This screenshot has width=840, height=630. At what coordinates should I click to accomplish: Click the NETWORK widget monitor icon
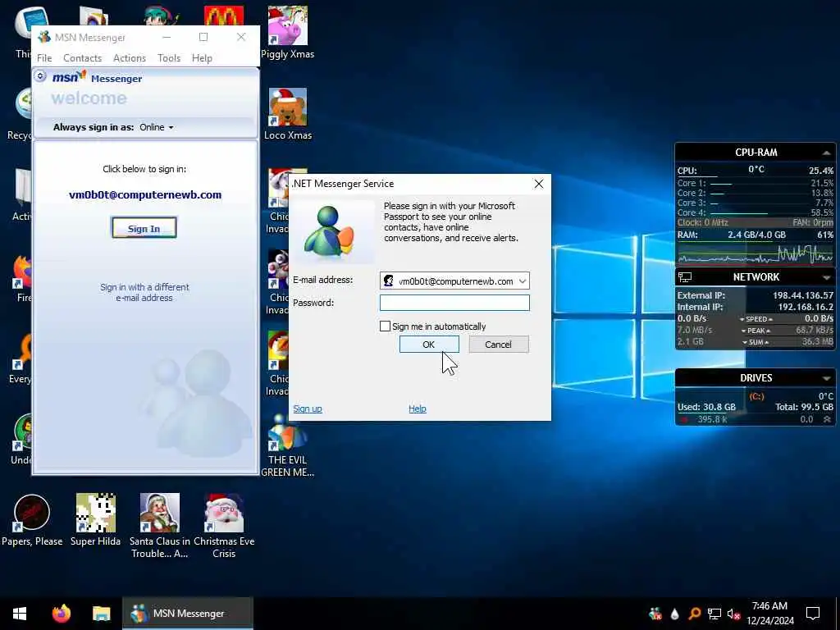click(x=685, y=277)
